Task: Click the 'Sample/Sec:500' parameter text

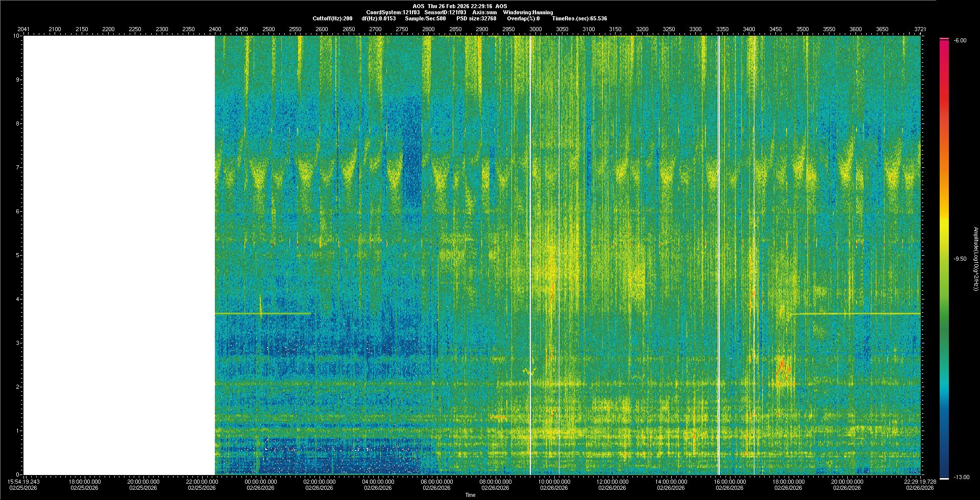Action: (425, 18)
